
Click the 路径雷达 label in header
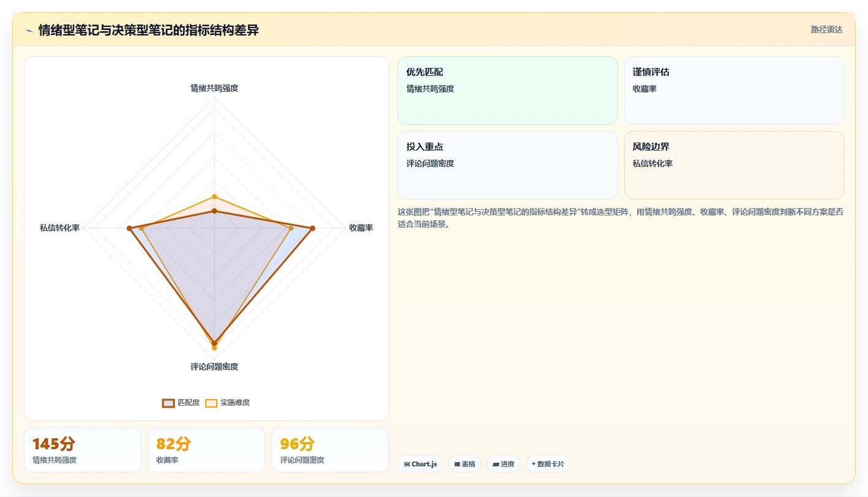(826, 29)
